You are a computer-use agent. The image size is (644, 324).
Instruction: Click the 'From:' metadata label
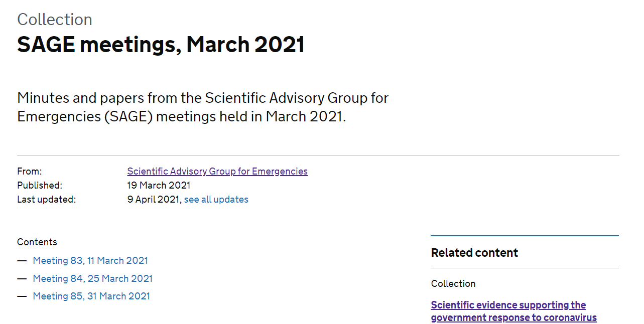coord(30,172)
